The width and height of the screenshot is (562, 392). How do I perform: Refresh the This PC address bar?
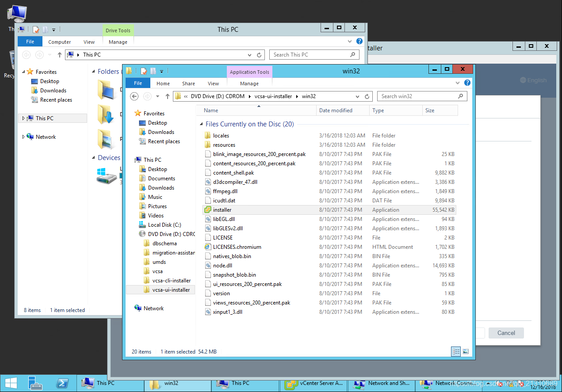(x=260, y=55)
